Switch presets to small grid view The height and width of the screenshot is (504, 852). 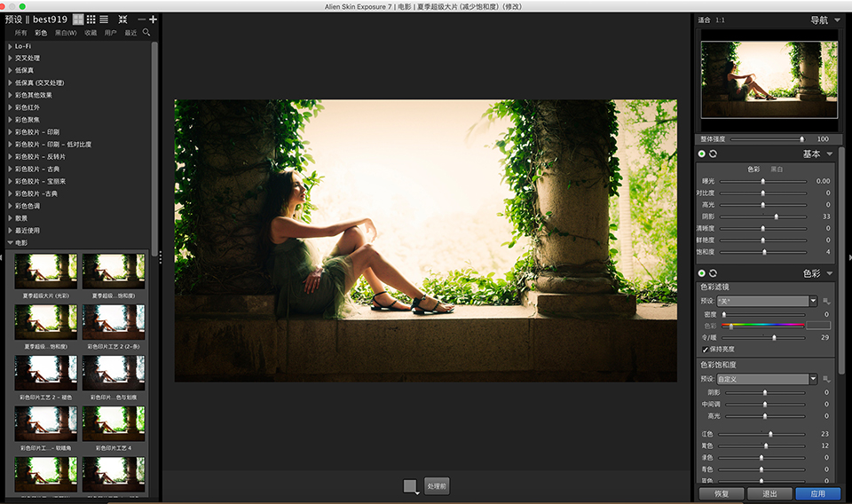pos(91,19)
